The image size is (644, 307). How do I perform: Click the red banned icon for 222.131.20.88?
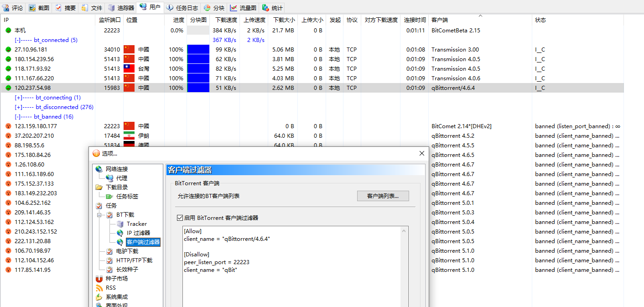point(8,241)
